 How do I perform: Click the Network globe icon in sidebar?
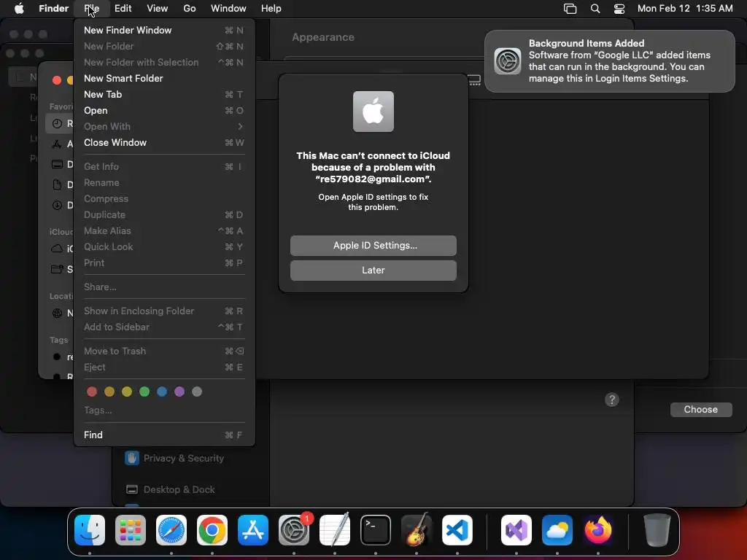[57, 313]
